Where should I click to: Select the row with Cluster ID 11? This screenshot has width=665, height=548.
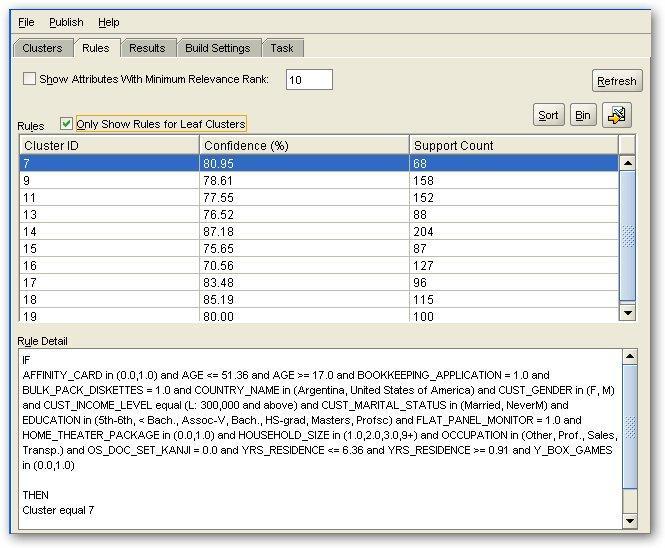[x=319, y=197]
